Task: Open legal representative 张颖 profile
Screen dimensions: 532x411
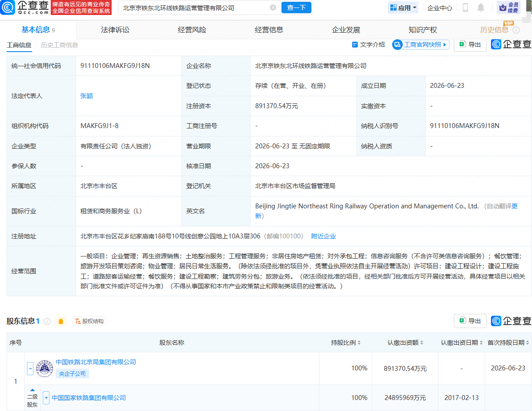Action: click(x=86, y=96)
